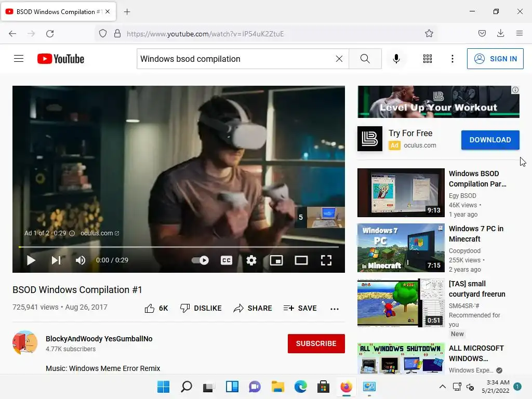532x399 pixels.
Task: Open more actions menu below video
Action: point(335,309)
